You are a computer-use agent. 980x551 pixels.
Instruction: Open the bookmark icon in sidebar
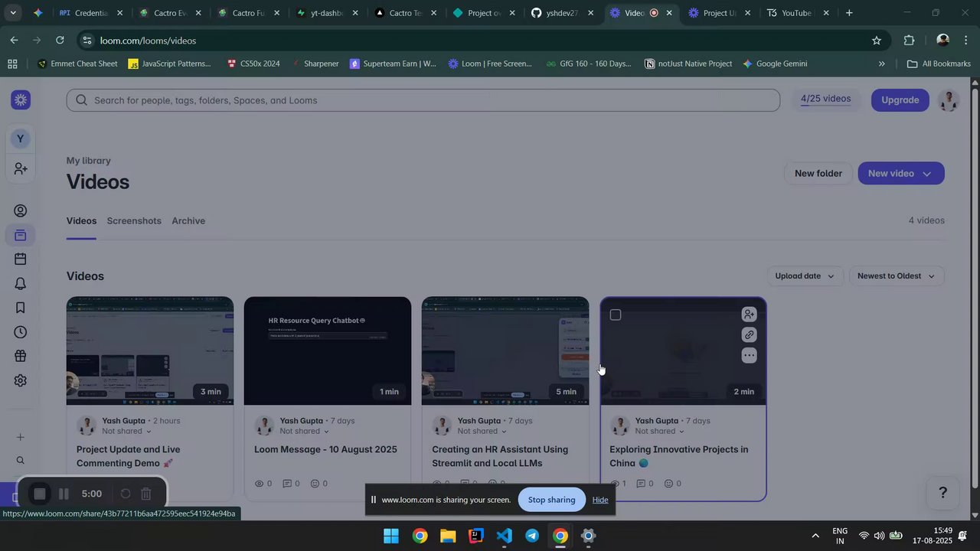(21, 308)
